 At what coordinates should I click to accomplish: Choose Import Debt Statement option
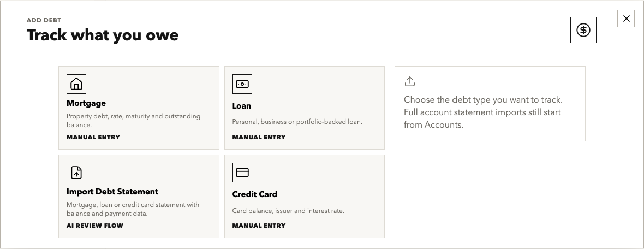(112, 192)
